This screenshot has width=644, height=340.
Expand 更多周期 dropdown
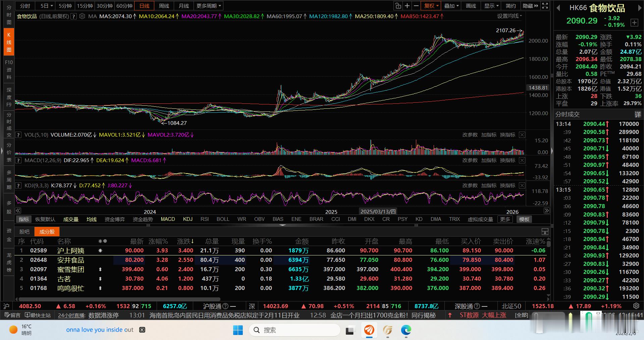(209, 6)
